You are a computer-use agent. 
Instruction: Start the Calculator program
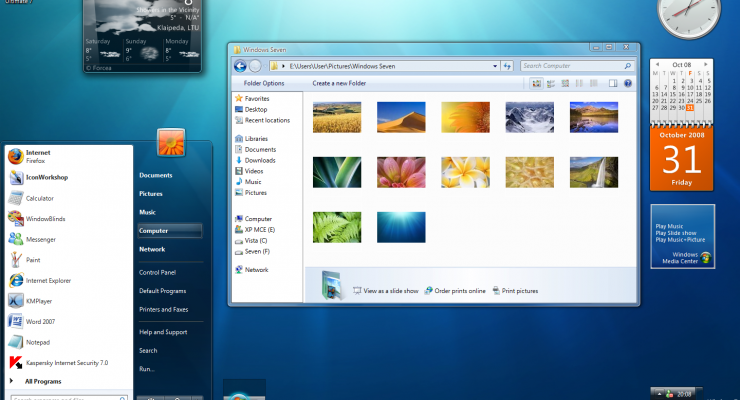pos(39,198)
